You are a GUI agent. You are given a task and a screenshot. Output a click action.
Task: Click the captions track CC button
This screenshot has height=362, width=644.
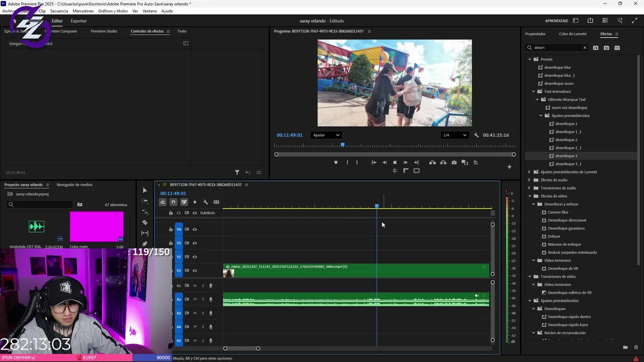(216, 202)
